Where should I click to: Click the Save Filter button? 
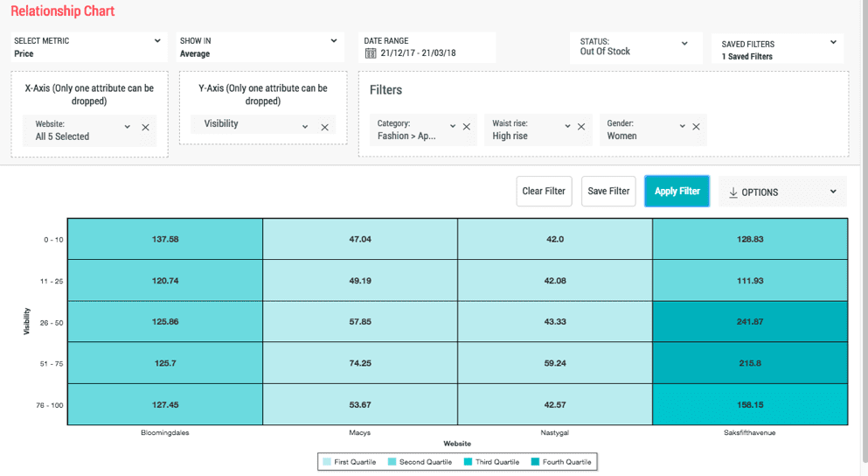(608, 192)
